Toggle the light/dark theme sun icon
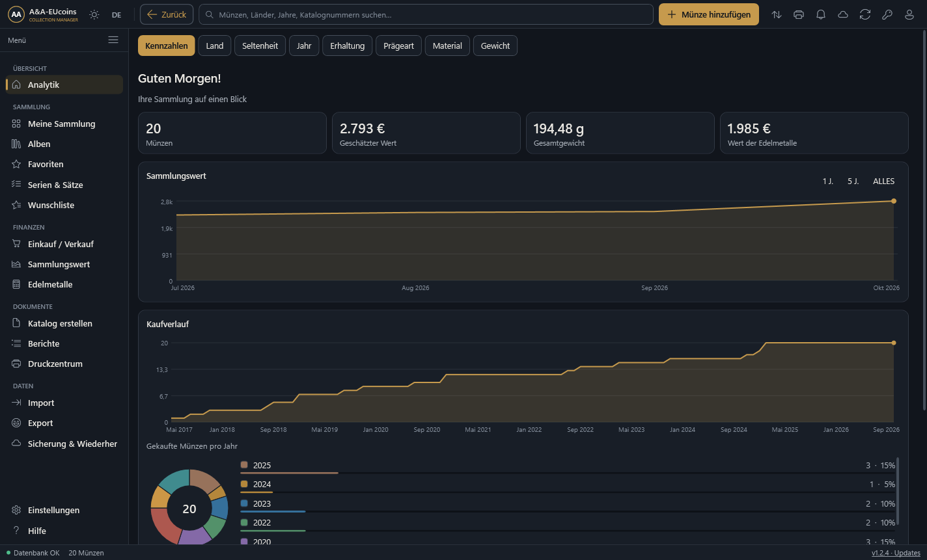The width and height of the screenshot is (927, 560). (x=94, y=14)
